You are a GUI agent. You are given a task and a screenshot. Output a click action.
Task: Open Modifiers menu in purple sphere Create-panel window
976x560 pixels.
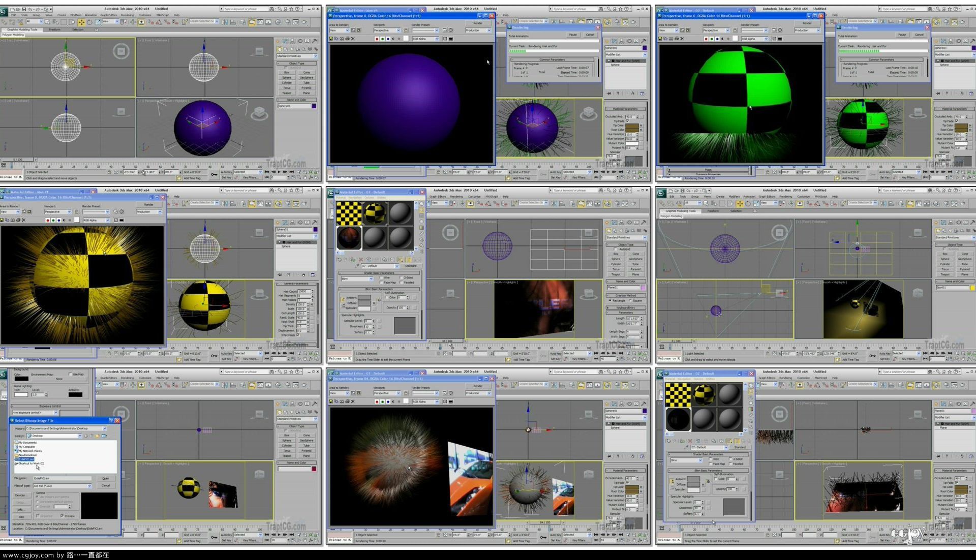[76, 15]
